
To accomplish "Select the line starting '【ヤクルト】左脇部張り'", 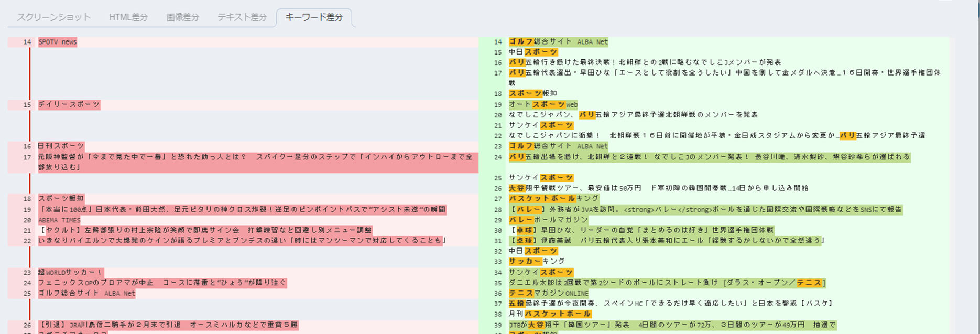I will coord(205,230).
